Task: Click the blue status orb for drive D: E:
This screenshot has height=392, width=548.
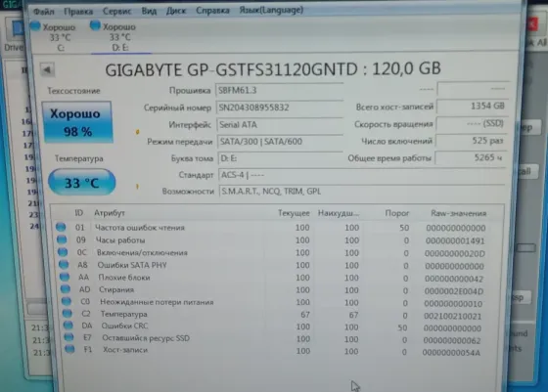Action: pos(95,25)
